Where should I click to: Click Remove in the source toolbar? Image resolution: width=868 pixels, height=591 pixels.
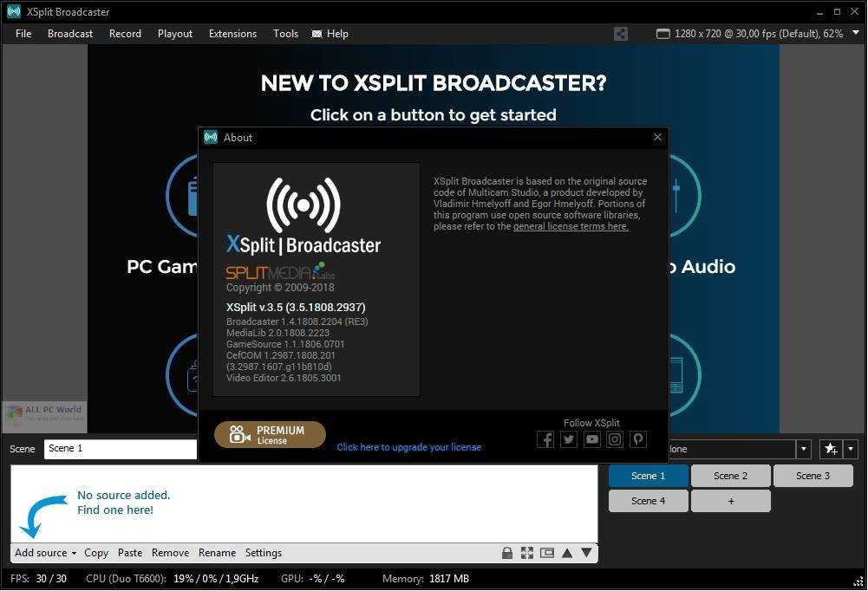[x=171, y=553]
